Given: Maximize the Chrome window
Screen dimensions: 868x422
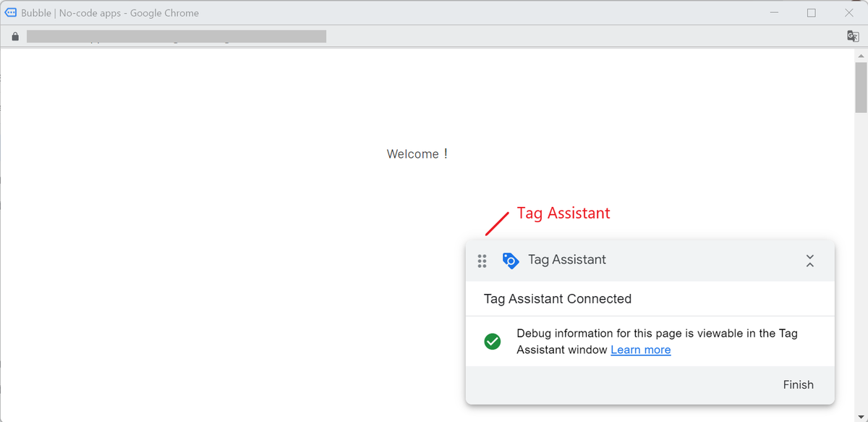Looking at the screenshot, I should pos(812,13).
